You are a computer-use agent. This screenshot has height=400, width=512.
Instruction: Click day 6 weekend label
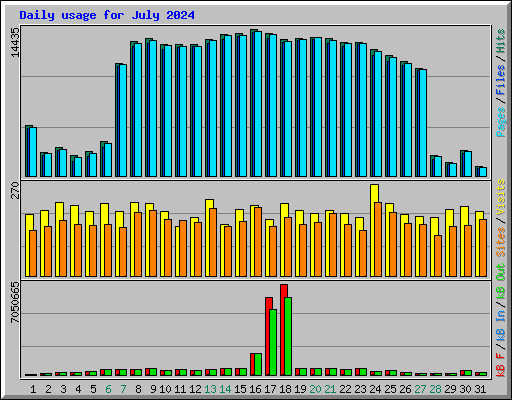(x=108, y=389)
